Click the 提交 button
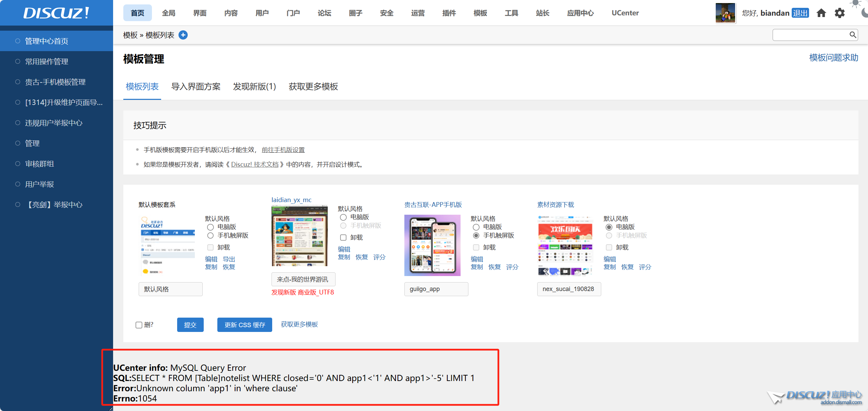868x411 pixels. point(190,325)
